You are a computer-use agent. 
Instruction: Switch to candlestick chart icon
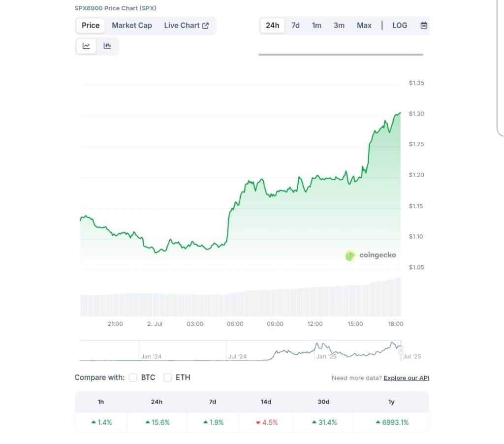coord(107,46)
